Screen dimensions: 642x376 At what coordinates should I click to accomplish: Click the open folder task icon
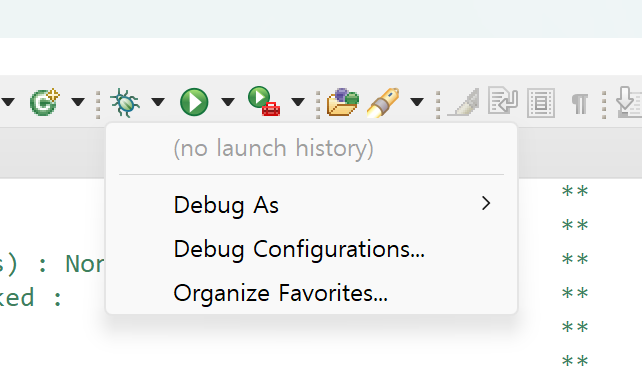pos(343,102)
